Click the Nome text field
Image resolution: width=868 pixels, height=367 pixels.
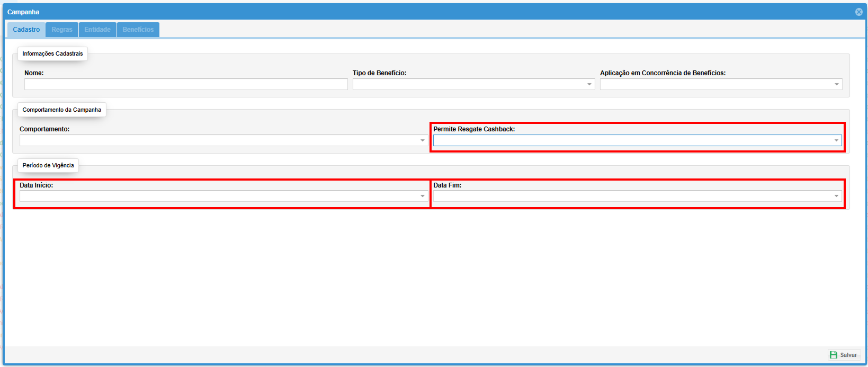[186, 84]
